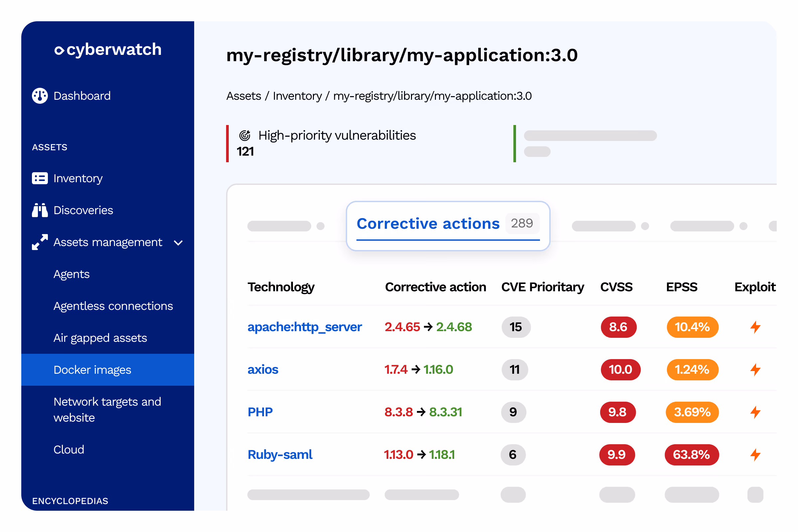
Task: Click the Assets management arrows icon
Action: (x=40, y=242)
